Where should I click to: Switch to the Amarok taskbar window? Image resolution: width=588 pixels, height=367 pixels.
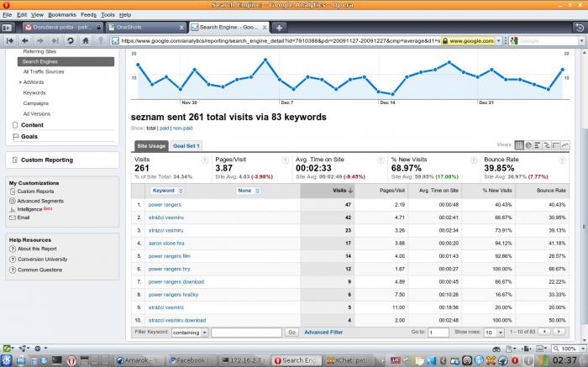138,360
